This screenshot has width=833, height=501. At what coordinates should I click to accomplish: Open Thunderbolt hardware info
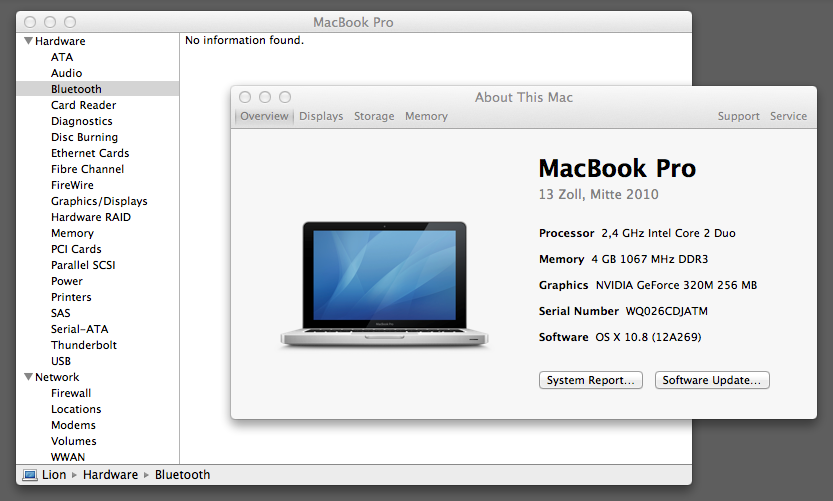tap(84, 345)
